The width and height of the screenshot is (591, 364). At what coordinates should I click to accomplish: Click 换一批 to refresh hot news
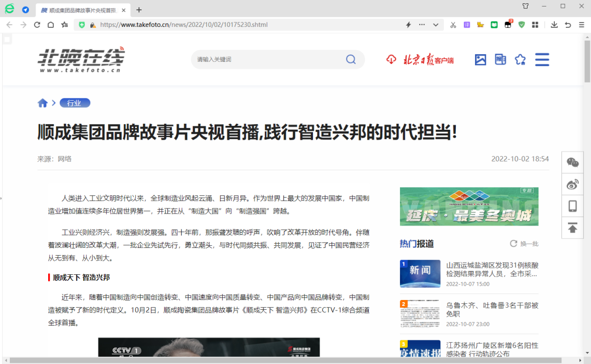524,244
